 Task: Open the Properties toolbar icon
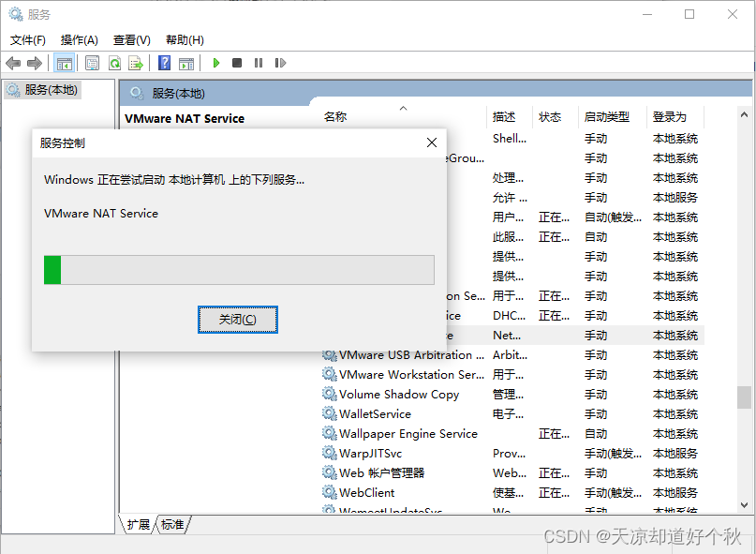click(92, 63)
